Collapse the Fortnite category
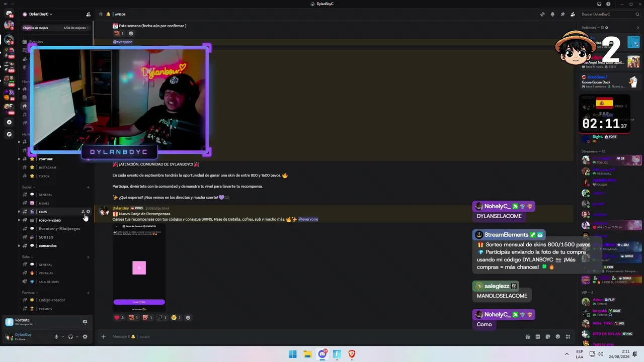The height and width of the screenshot is (362, 644). tap(30, 293)
